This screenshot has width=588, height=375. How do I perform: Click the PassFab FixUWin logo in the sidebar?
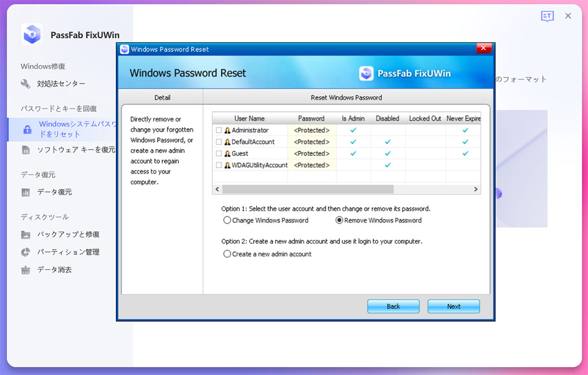(x=32, y=34)
